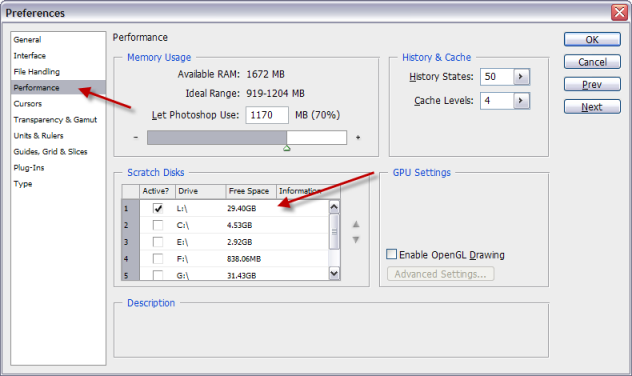Screen dimensions: 632x376
Task: Click the disabled Advanced Settings button
Action: (x=441, y=274)
